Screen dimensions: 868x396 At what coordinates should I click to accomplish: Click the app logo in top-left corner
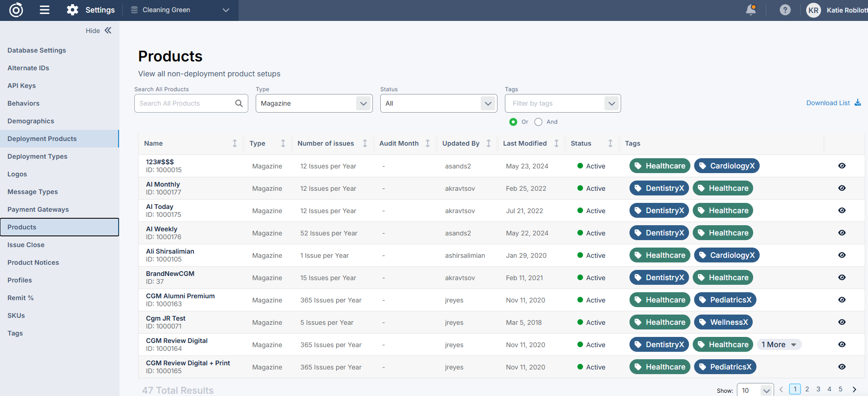16,10
